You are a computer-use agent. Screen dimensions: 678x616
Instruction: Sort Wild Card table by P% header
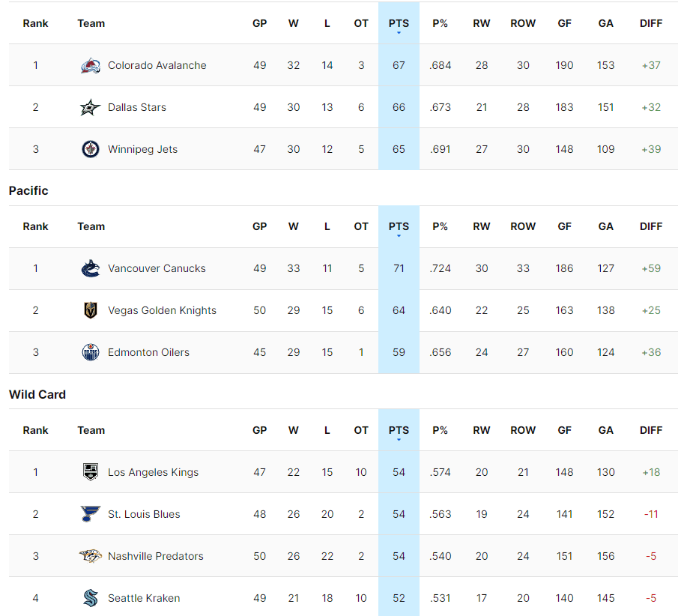[440, 430]
